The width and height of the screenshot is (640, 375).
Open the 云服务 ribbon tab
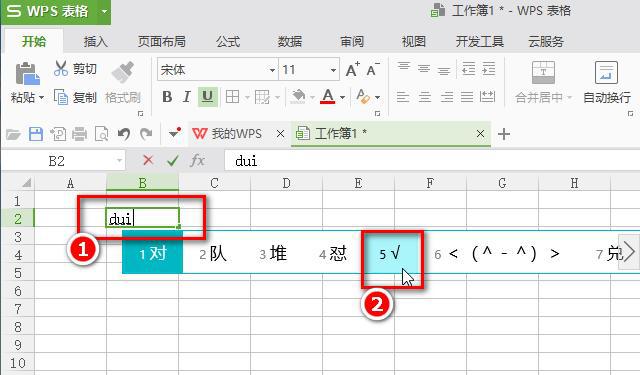click(546, 41)
